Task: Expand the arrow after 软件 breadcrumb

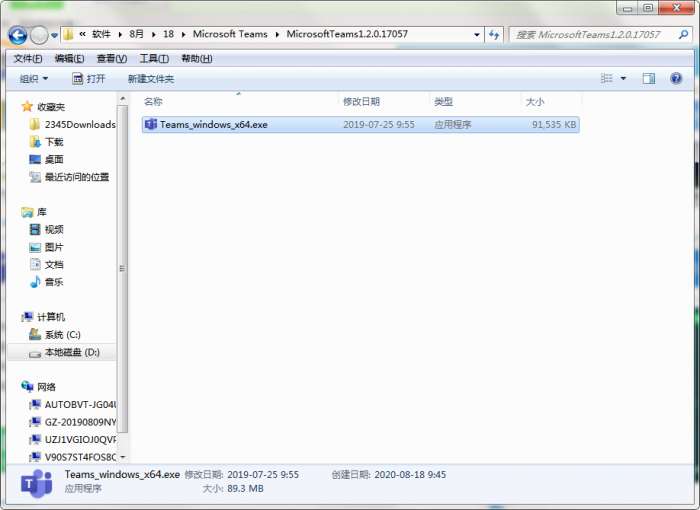Action: tap(120, 35)
